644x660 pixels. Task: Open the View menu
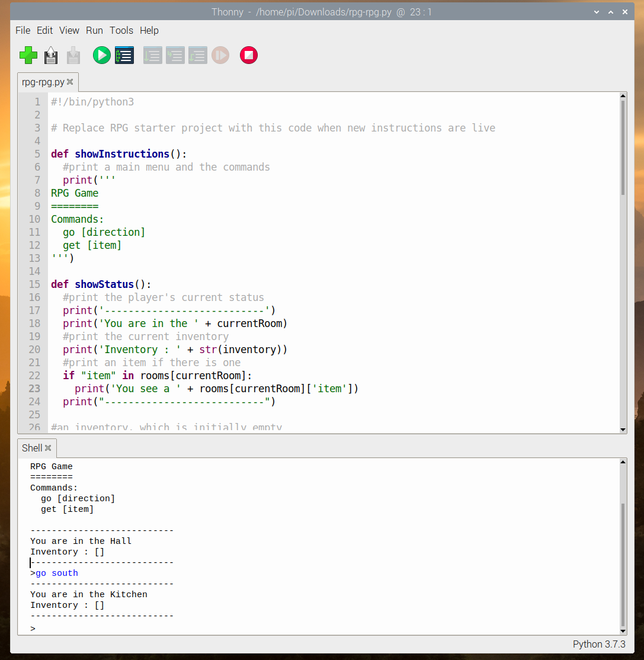point(69,30)
